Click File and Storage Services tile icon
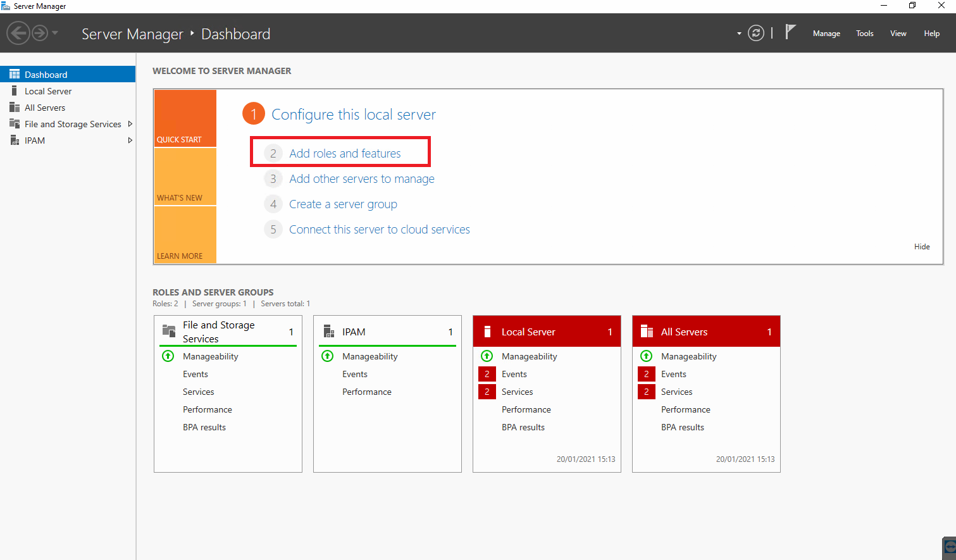Screen dimensions: 956x560 tap(169, 331)
